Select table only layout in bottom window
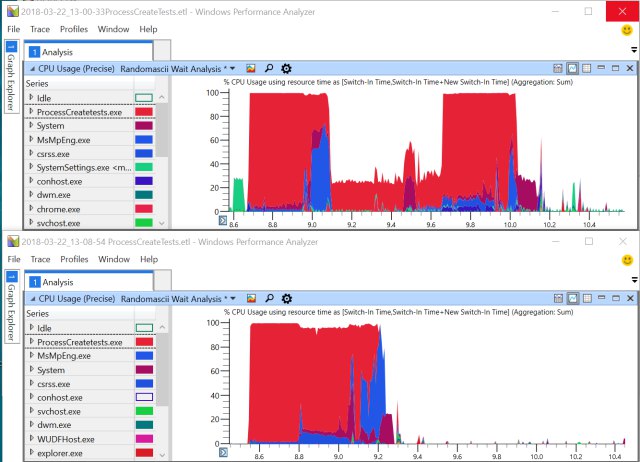 (587, 298)
